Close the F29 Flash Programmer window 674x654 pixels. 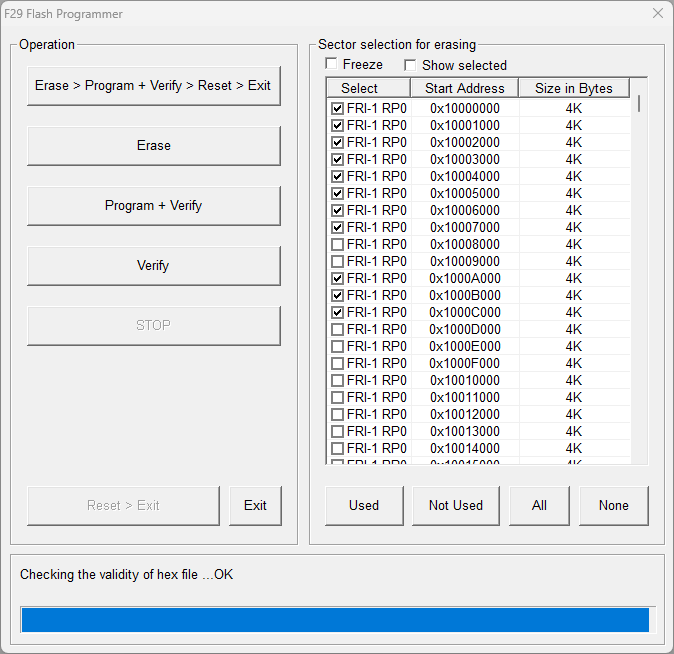point(657,14)
